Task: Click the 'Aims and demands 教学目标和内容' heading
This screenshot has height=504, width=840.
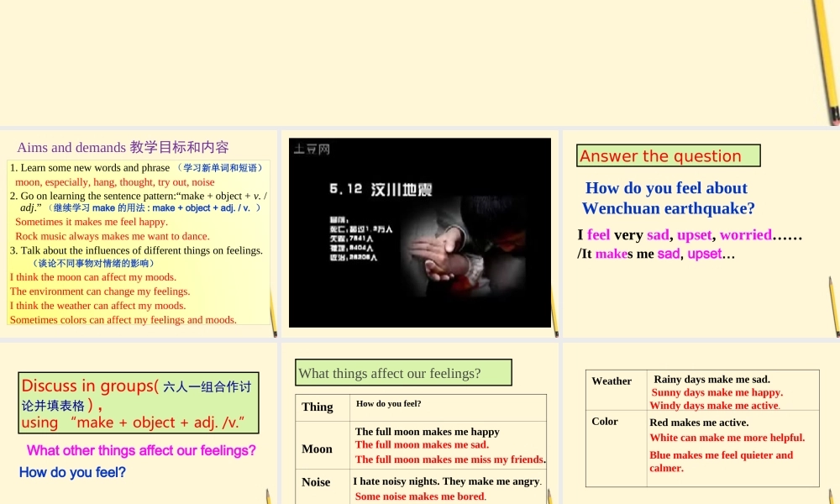Action: tap(123, 147)
